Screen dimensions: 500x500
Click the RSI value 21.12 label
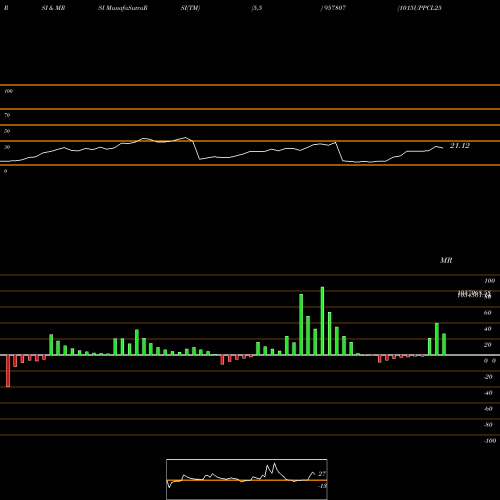pos(460,146)
